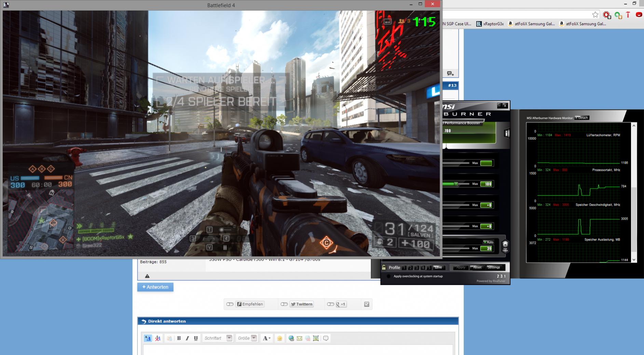Open the first atFoliX Samsung Amazon bookmark
Screen dimensions: 644x355
point(531,24)
